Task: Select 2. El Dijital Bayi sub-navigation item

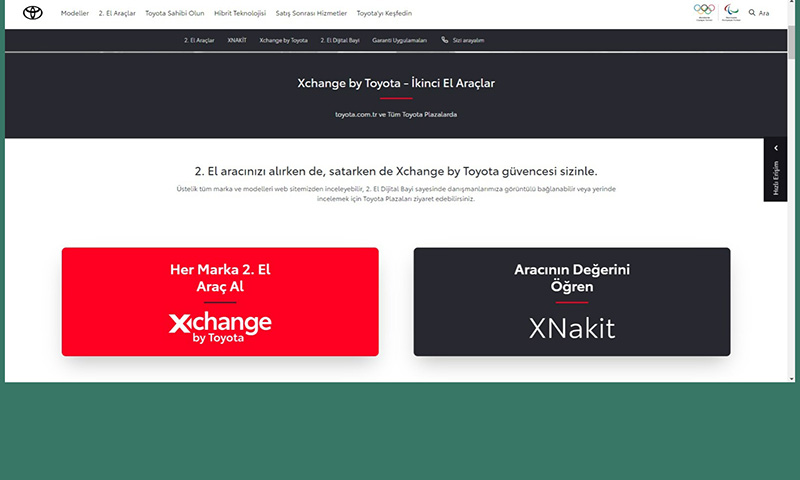Action: [340, 40]
